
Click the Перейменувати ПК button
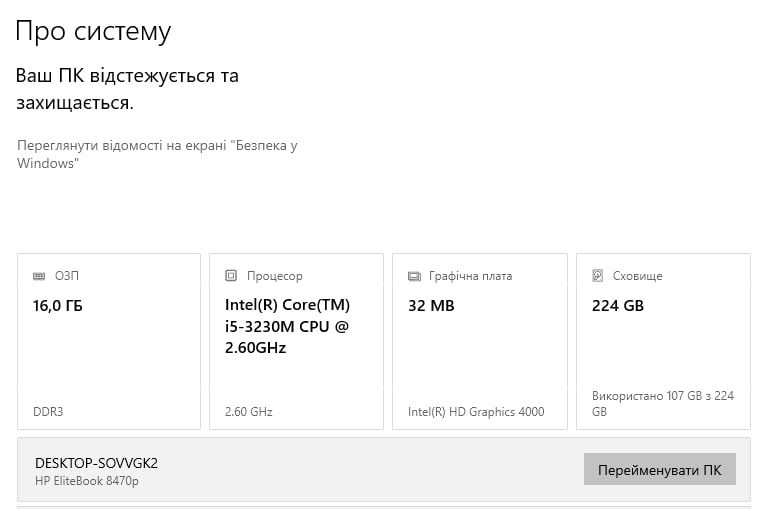click(x=660, y=469)
